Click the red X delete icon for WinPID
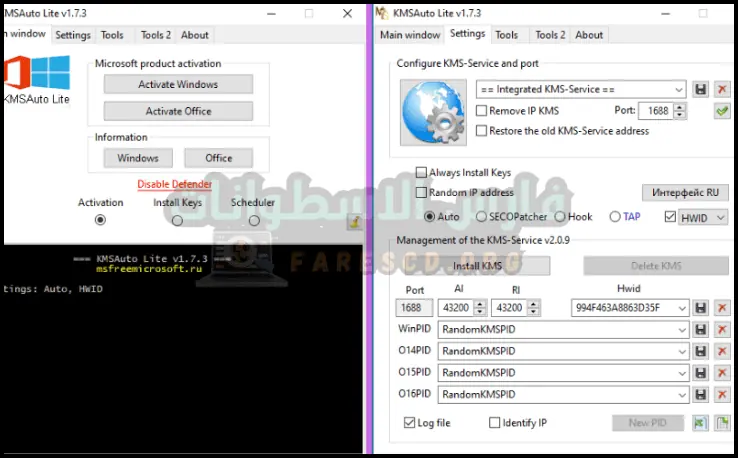Screen dimensions: 738x458 pos(722,329)
